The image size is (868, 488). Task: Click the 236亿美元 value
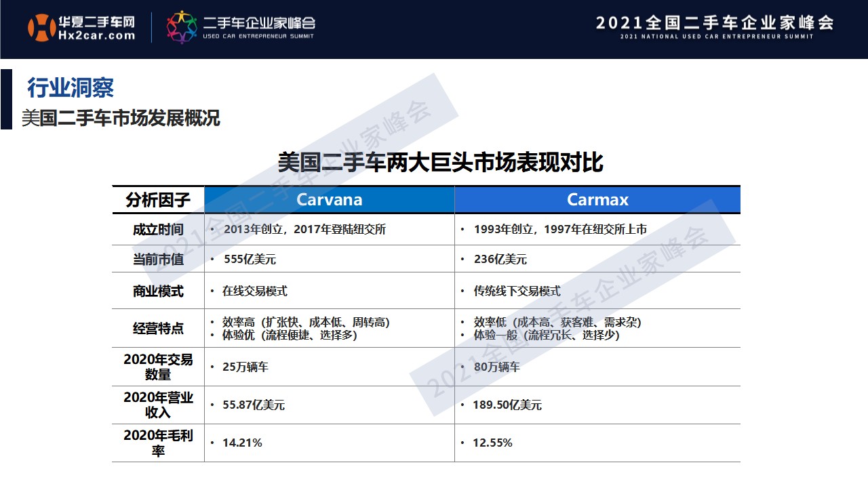pyautogui.click(x=500, y=260)
